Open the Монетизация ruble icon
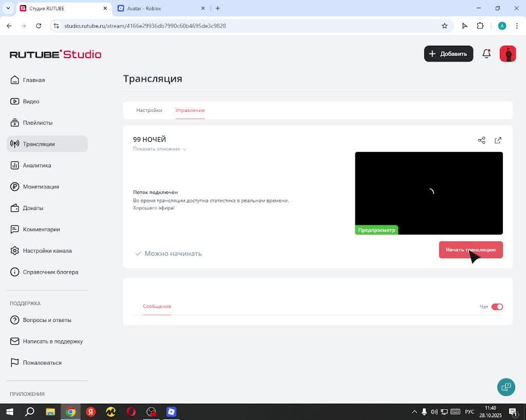The image size is (526, 420). [x=14, y=187]
